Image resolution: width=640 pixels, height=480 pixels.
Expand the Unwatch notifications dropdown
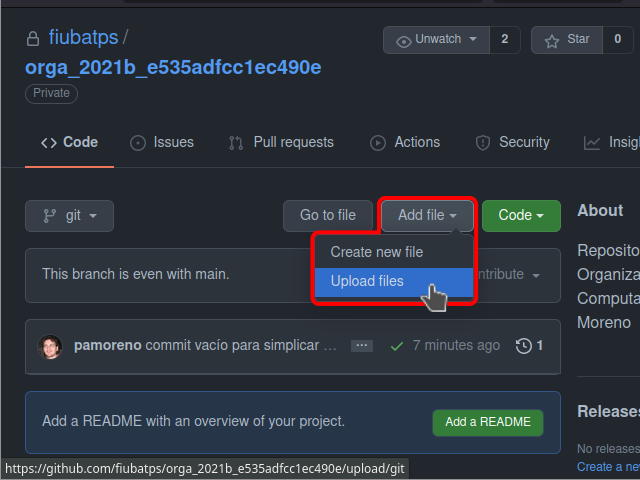(437, 40)
